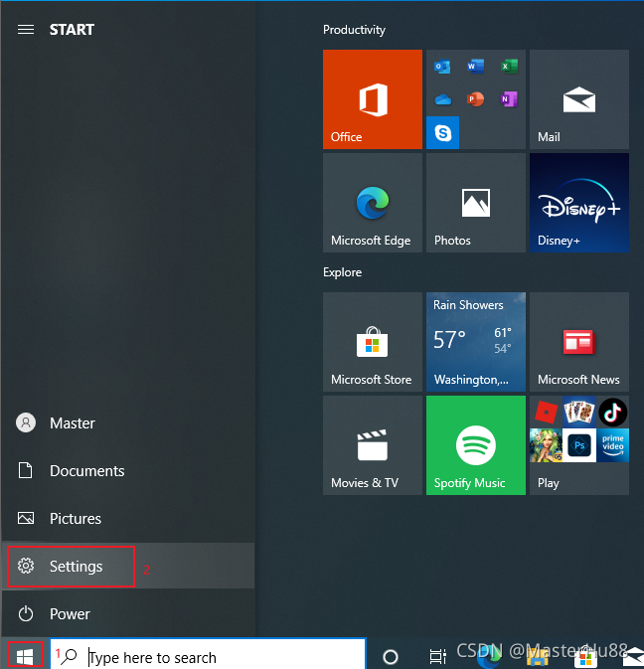This screenshot has width=644, height=669.
Task: Launch PowerPoint from the Office apps tile
Action: (475, 99)
